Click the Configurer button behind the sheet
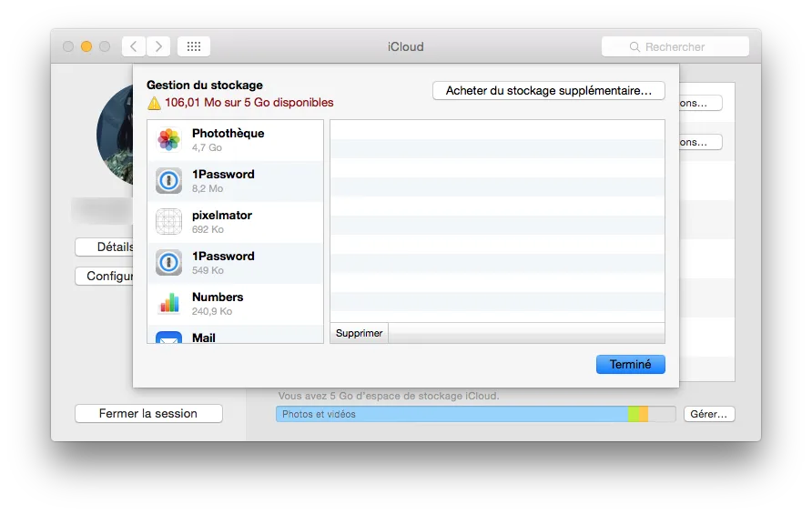This screenshot has width=812, height=514. pos(104,276)
